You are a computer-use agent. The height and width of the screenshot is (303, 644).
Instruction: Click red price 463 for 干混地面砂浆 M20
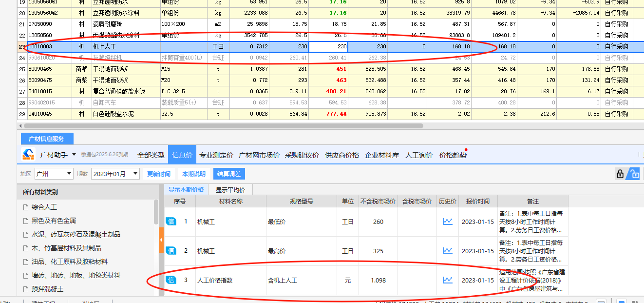click(328, 80)
